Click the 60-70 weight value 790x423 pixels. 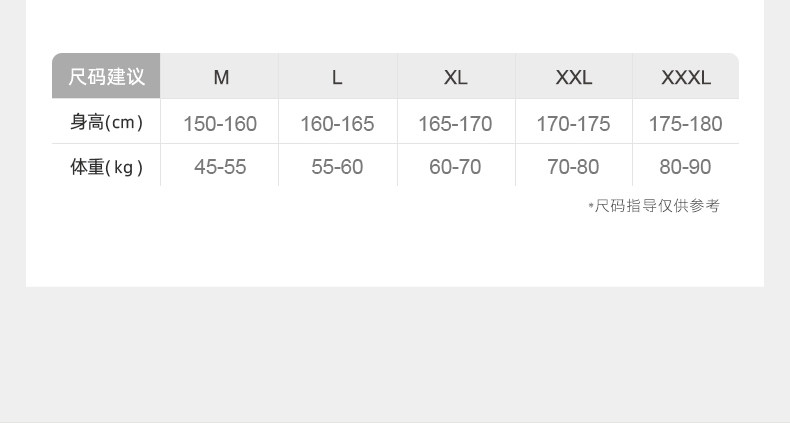coord(455,167)
